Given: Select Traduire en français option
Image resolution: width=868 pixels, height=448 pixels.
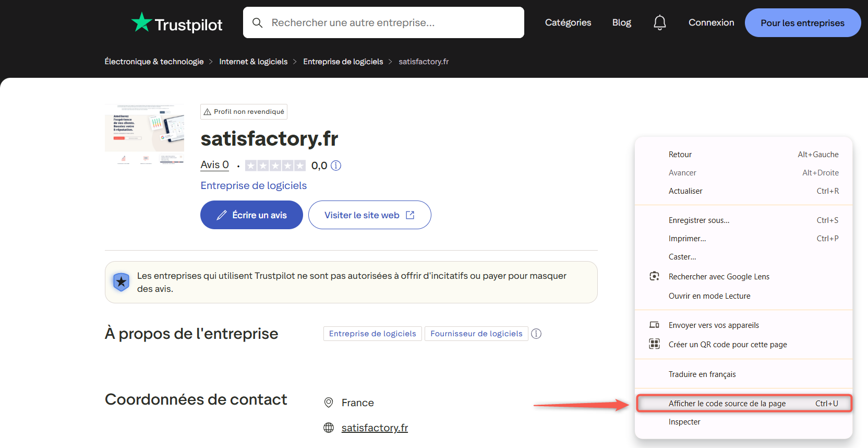Looking at the screenshot, I should pyautogui.click(x=702, y=374).
